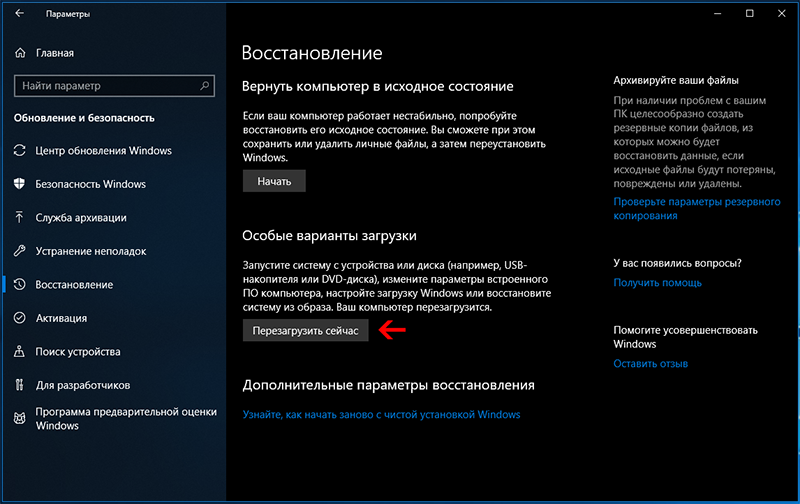This screenshot has height=504, width=800.
Task: Open Для разработчиков section
Action: coord(83,385)
